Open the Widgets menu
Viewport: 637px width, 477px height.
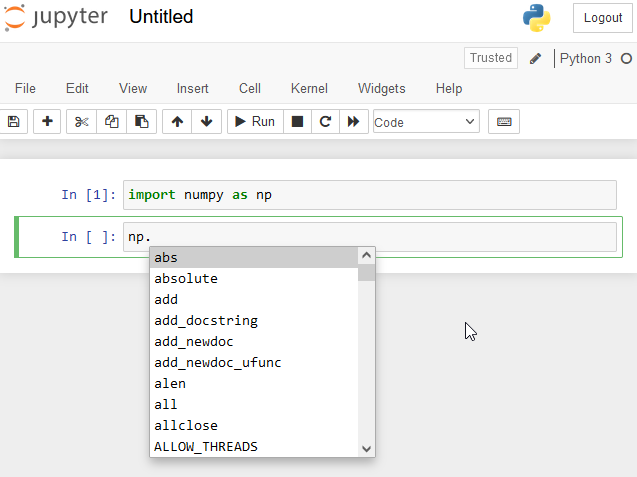[382, 89]
